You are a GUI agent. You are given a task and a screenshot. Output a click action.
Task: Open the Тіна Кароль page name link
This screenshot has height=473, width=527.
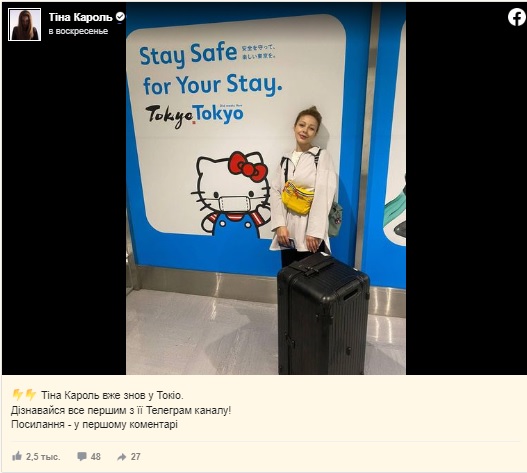click(x=80, y=17)
